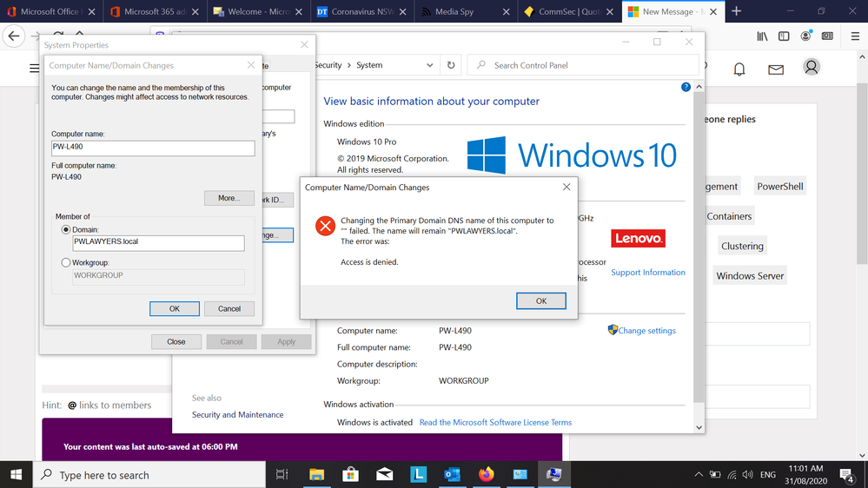Switch to the Welcome - Microsoft tab
The image size is (868, 488).
click(x=258, y=11)
